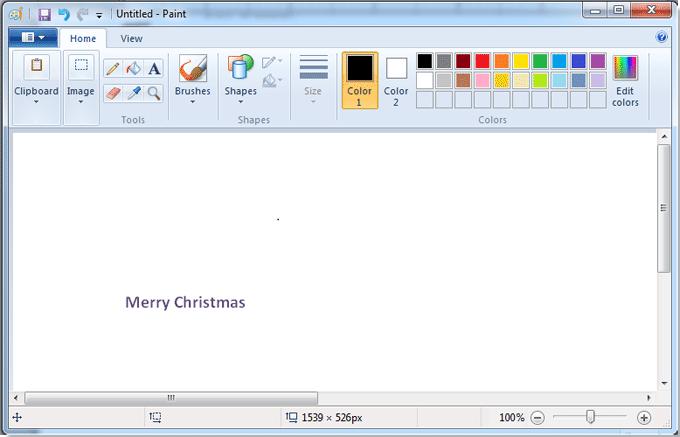Viewport: 680px width, 437px height.
Task: Click the Size line thickness icon
Action: pyautogui.click(x=314, y=67)
